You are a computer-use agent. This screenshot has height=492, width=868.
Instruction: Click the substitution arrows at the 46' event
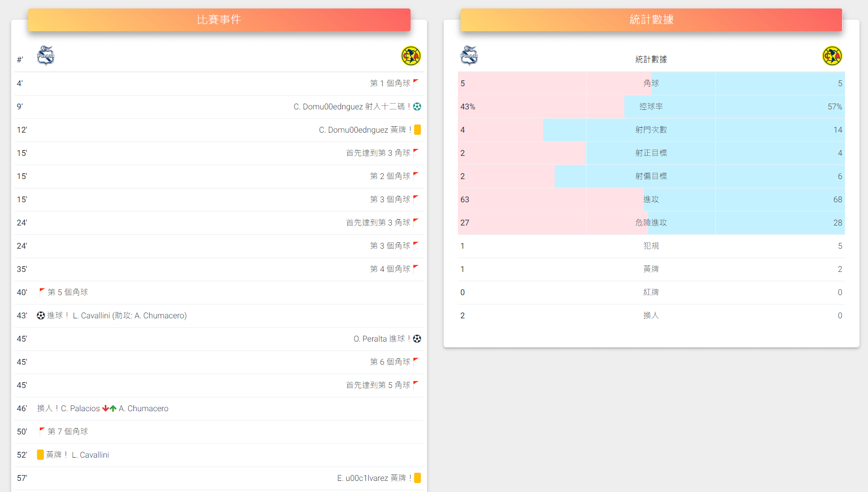click(108, 408)
